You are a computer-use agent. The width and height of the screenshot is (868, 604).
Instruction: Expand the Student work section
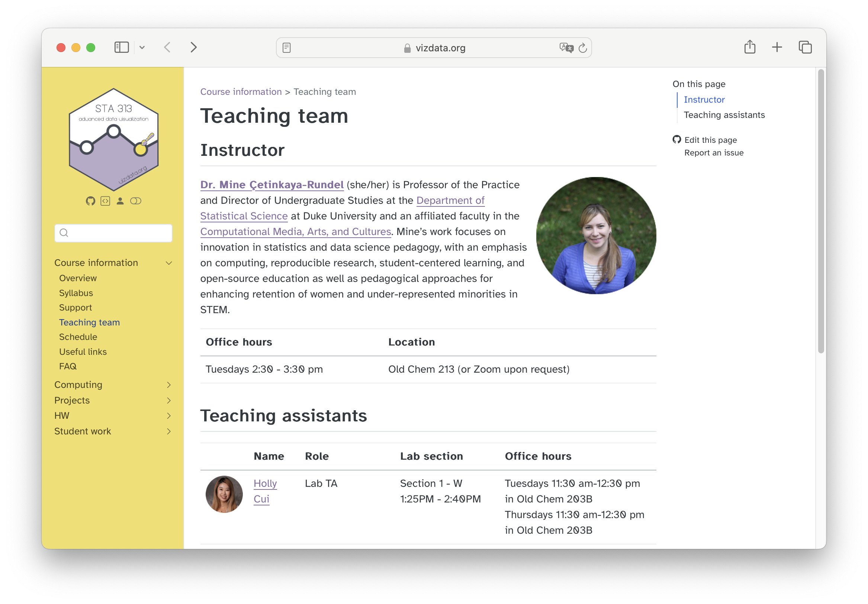(169, 432)
